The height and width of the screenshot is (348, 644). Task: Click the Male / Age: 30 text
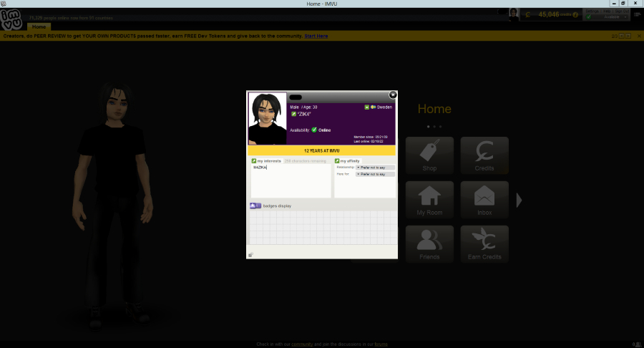[303, 107]
